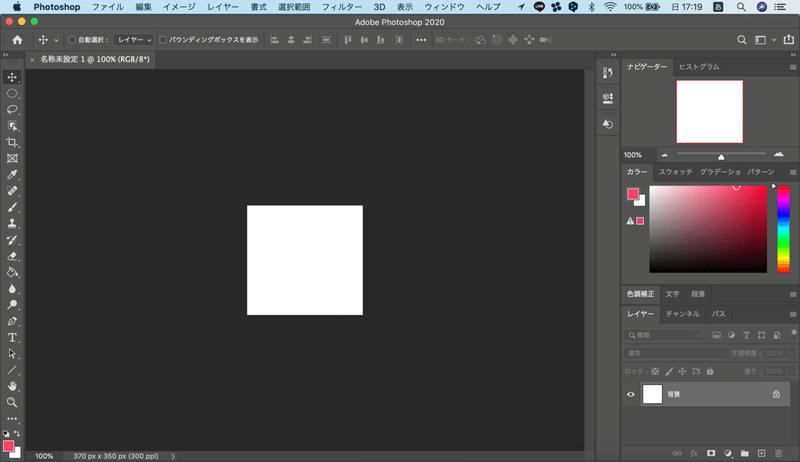800x462 pixels.
Task: Expand the status bar info arrow
Action: [173, 456]
